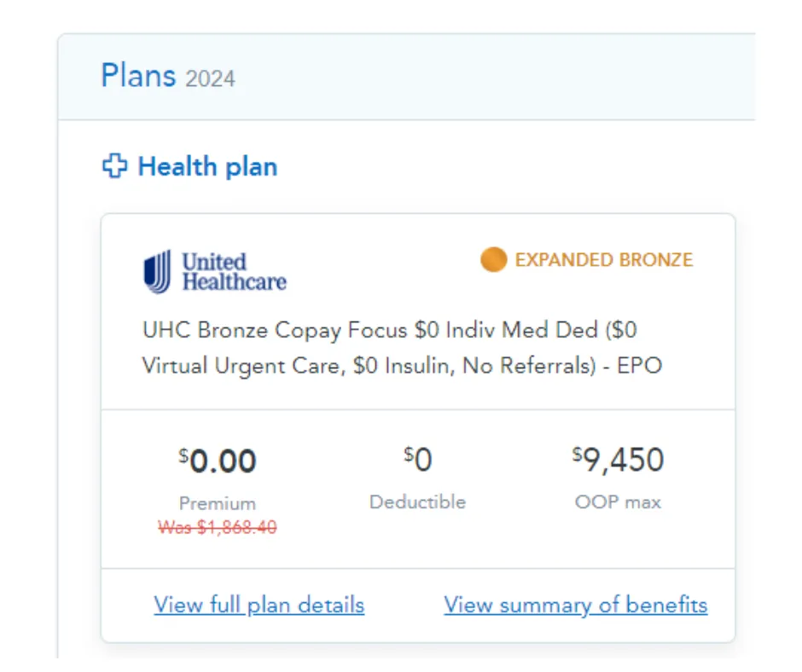This screenshot has height=672, width=802.
Task: Click the EXPANDED BRONZE tier label
Action: [604, 260]
